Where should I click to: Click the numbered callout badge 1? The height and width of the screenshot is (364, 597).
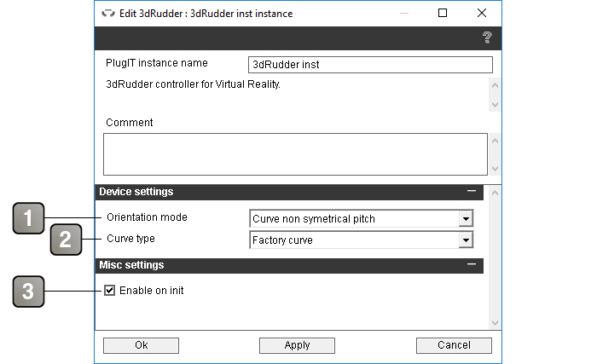pyautogui.click(x=28, y=218)
